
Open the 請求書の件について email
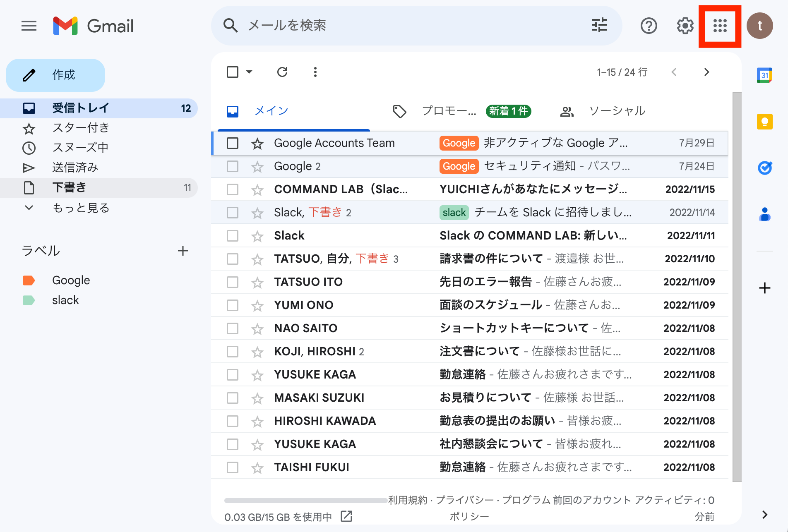[469, 259]
